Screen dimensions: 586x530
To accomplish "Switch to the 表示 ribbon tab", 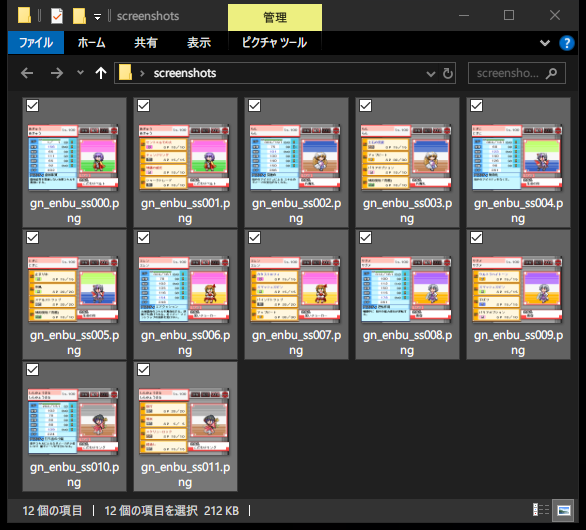I will point(199,43).
